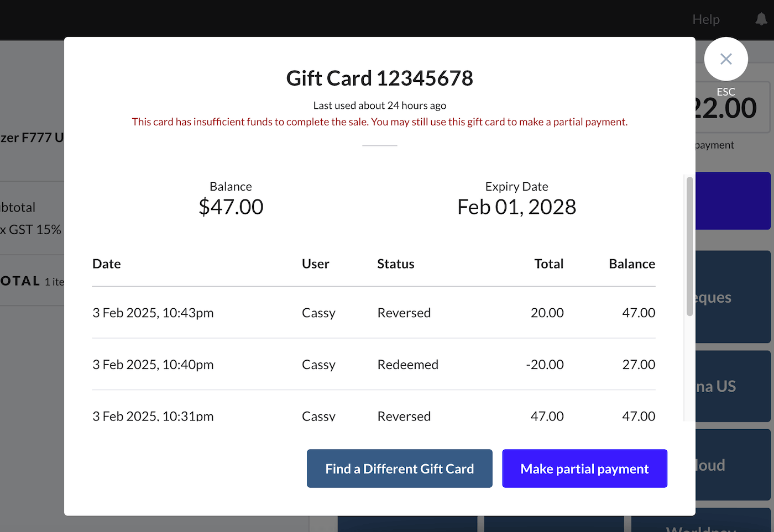Select the 10:31pm Reversed transaction row
The width and height of the screenshot is (774, 532).
pyautogui.click(x=374, y=415)
